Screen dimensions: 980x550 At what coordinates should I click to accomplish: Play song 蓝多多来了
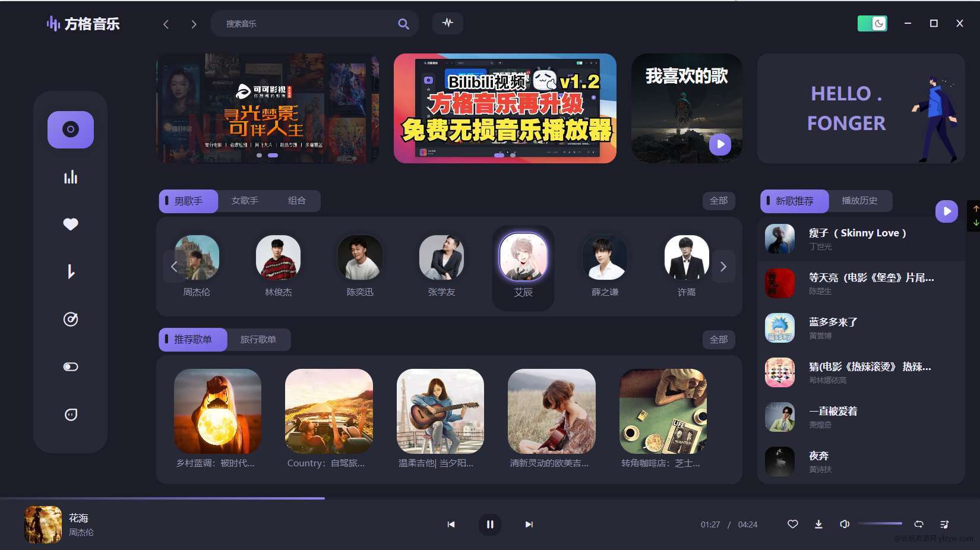pyautogui.click(x=861, y=328)
